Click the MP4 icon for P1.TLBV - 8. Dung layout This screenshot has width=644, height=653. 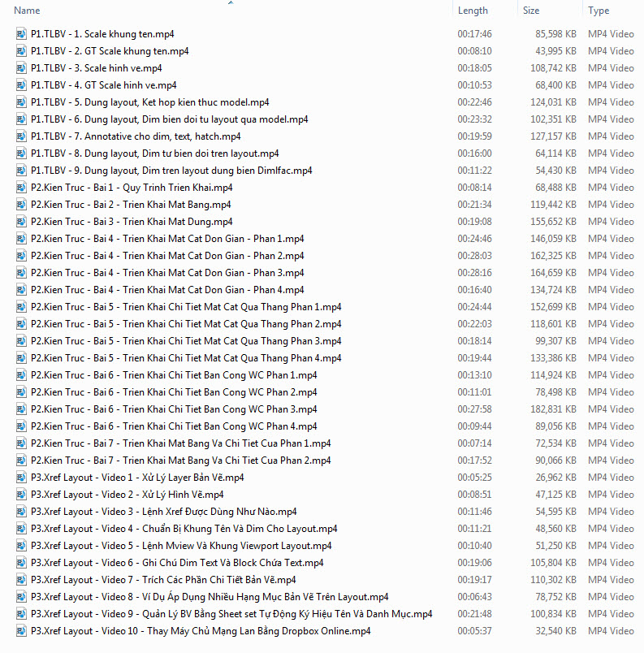[x=21, y=154]
